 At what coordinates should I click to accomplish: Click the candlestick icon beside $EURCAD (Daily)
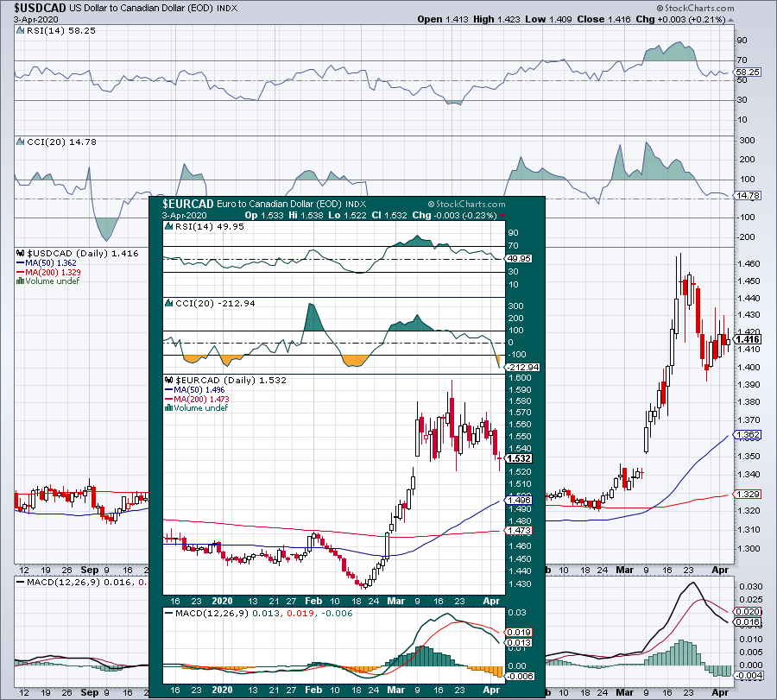(x=169, y=381)
